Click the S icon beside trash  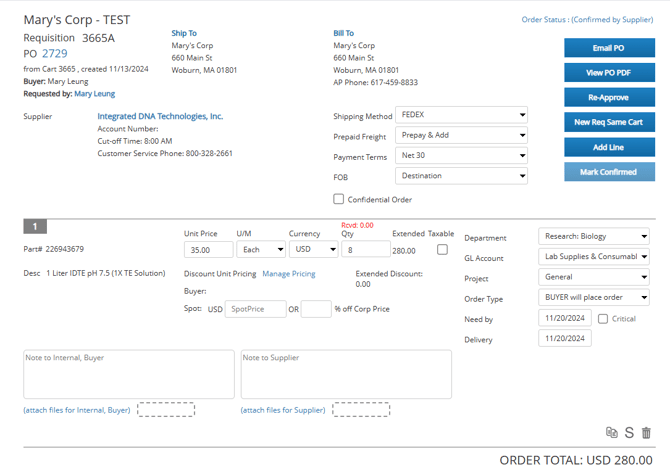pos(629,433)
